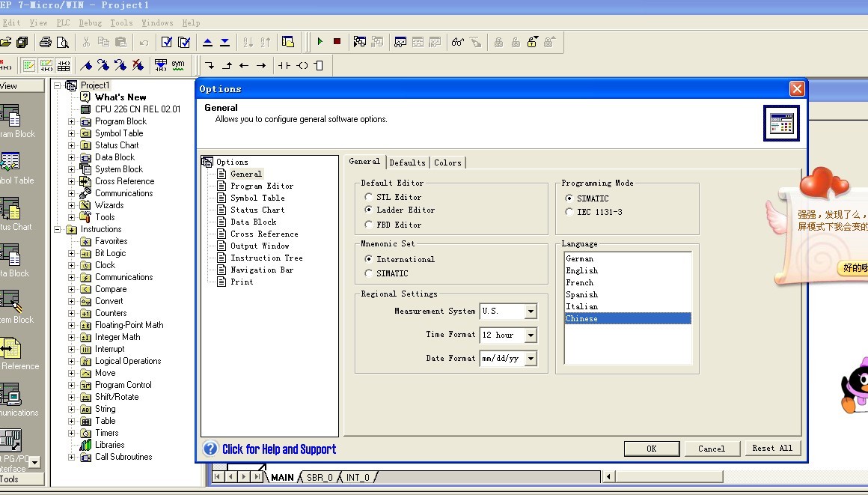Click the program status glasses icon
Viewport: 868px width, 495px height.
(458, 42)
